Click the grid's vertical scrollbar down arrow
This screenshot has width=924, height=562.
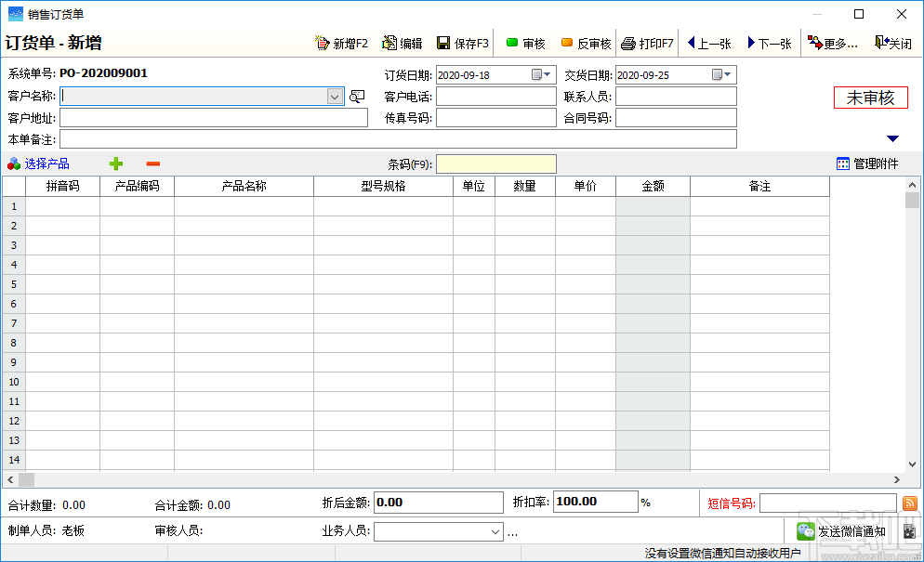[x=912, y=464]
